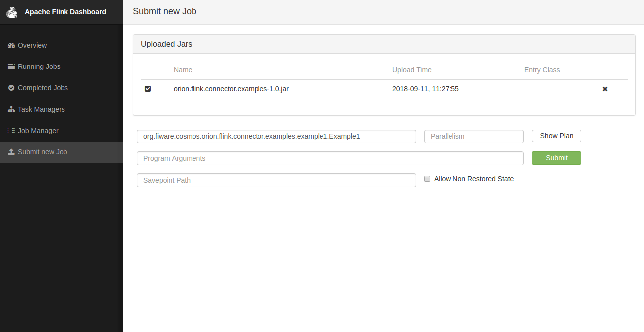Navigate to Task Managers

tap(61, 109)
